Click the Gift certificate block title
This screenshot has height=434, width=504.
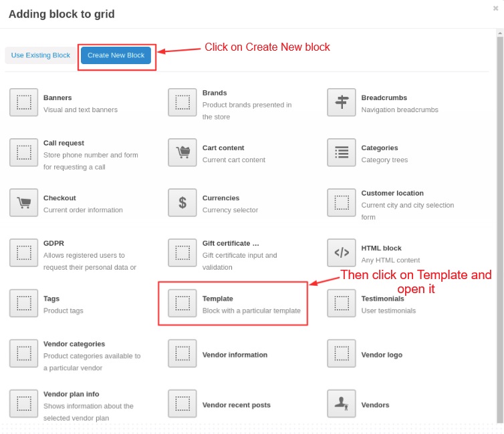tap(231, 243)
